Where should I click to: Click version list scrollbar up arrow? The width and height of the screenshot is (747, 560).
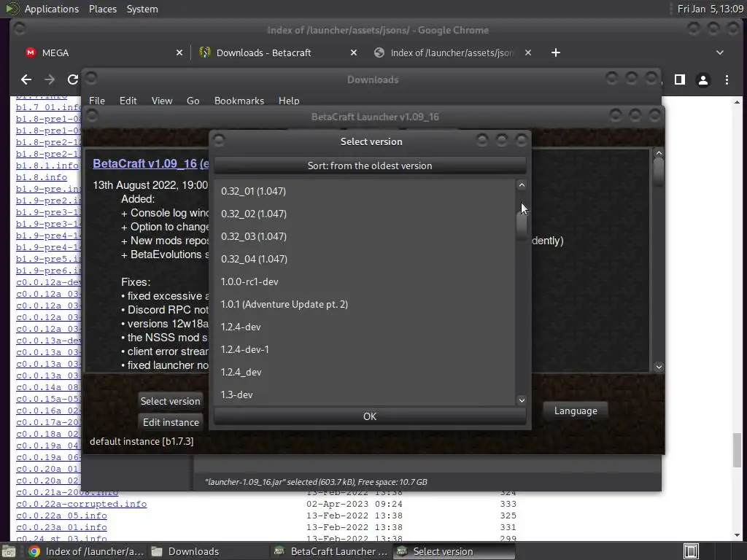point(522,185)
